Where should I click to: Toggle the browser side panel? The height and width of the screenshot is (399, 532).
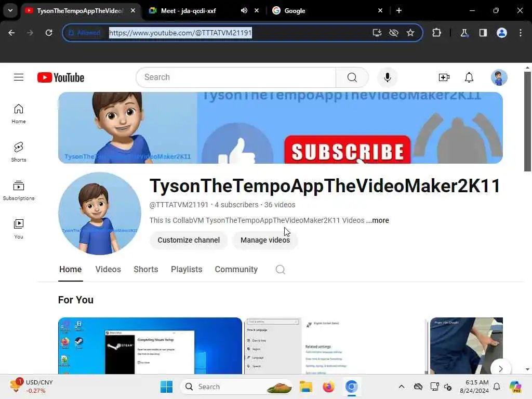[483, 33]
